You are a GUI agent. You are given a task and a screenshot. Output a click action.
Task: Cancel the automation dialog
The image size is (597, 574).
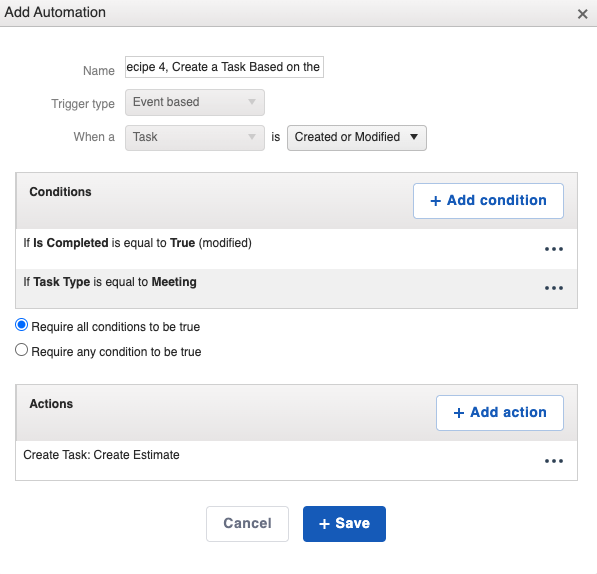[x=247, y=523]
